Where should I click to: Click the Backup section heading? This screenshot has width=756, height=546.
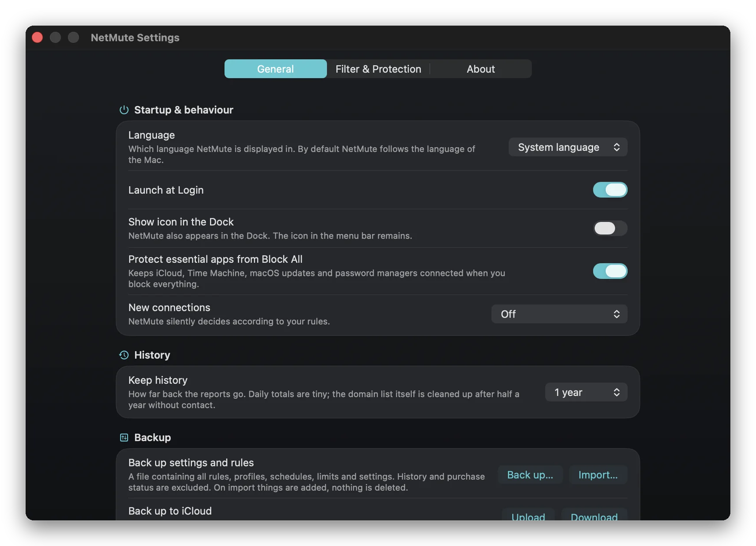click(152, 438)
